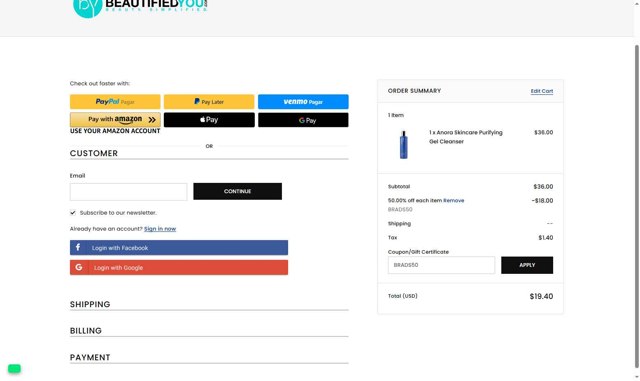640x381 pixels.
Task: Check out with Venmo
Action: (303, 102)
